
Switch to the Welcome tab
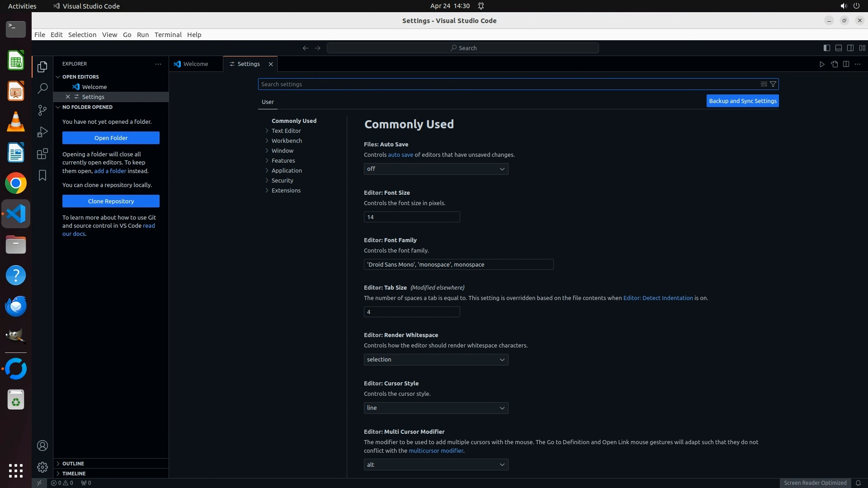tap(196, 64)
